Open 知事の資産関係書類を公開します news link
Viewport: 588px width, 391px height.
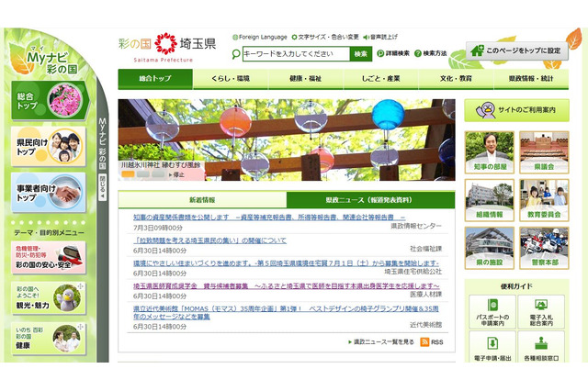(x=269, y=218)
